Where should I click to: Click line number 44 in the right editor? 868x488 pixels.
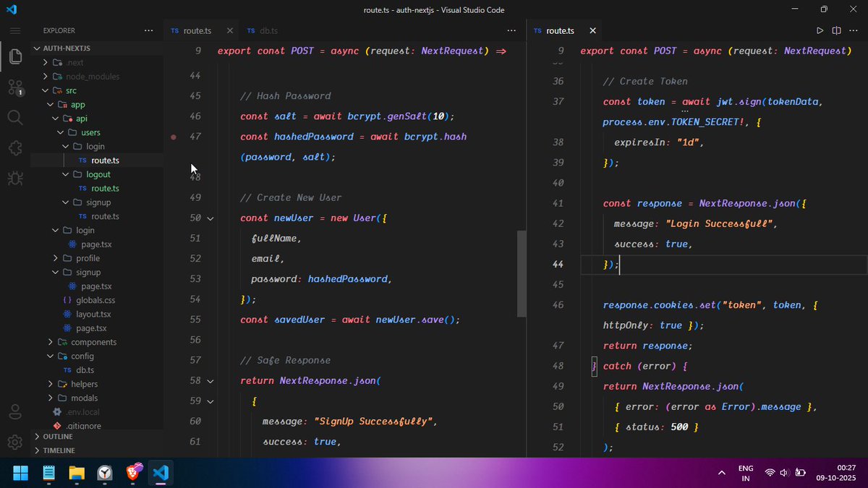[558, 265]
